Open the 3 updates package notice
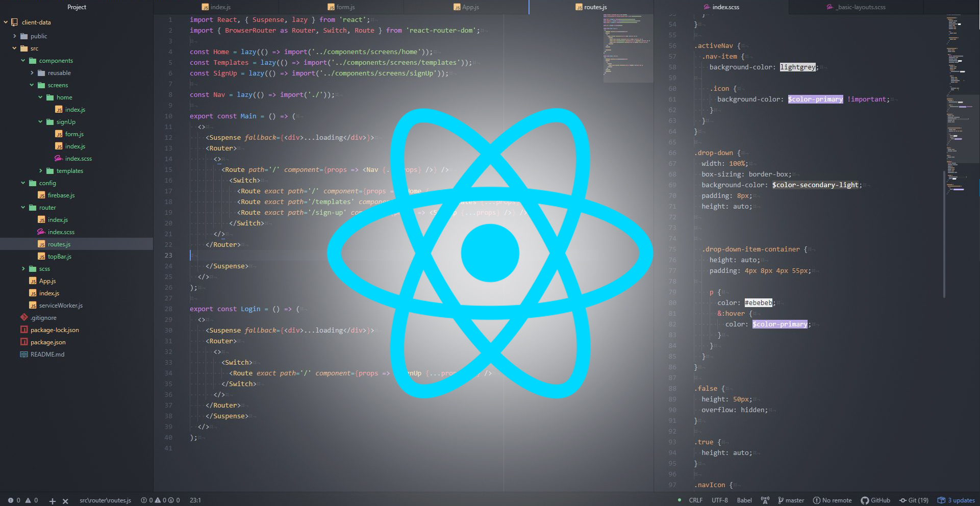This screenshot has height=506, width=980. click(x=957, y=500)
